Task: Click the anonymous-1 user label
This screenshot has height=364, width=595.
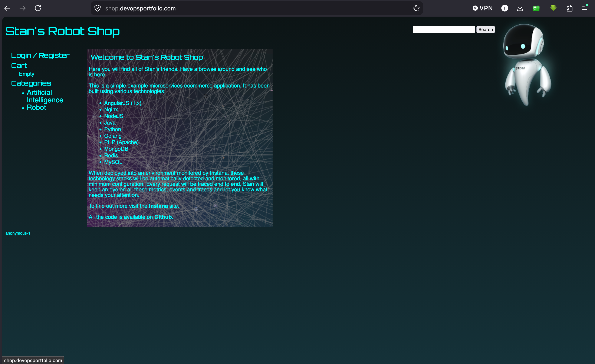Action: (18, 233)
